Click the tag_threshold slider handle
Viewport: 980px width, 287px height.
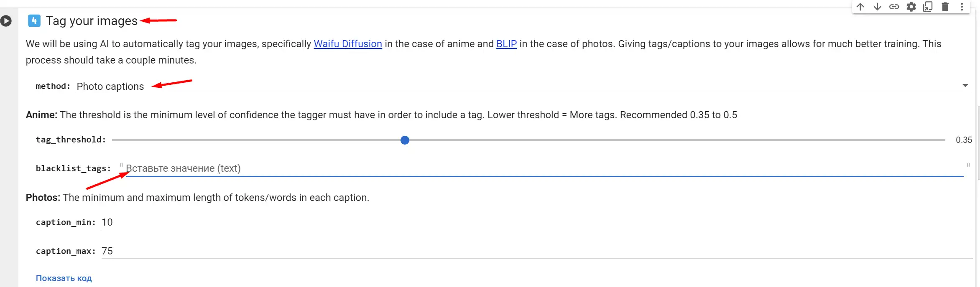pyautogui.click(x=405, y=140)
